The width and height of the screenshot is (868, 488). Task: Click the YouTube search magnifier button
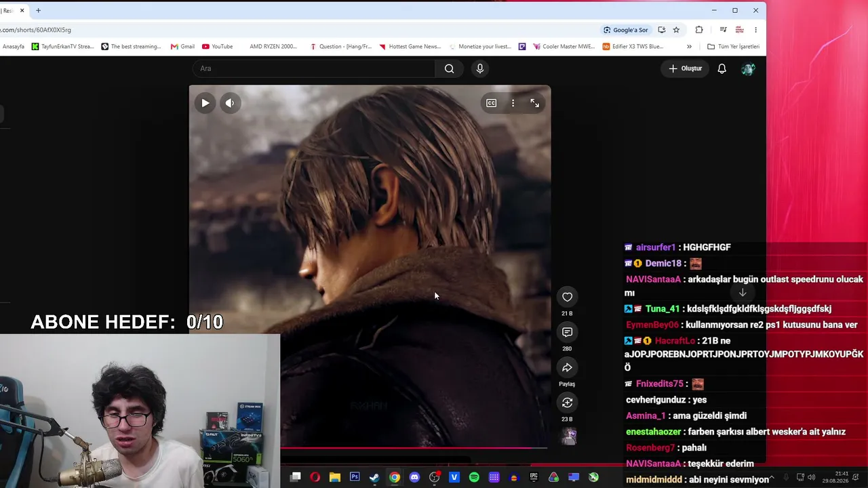pos(449,68)
